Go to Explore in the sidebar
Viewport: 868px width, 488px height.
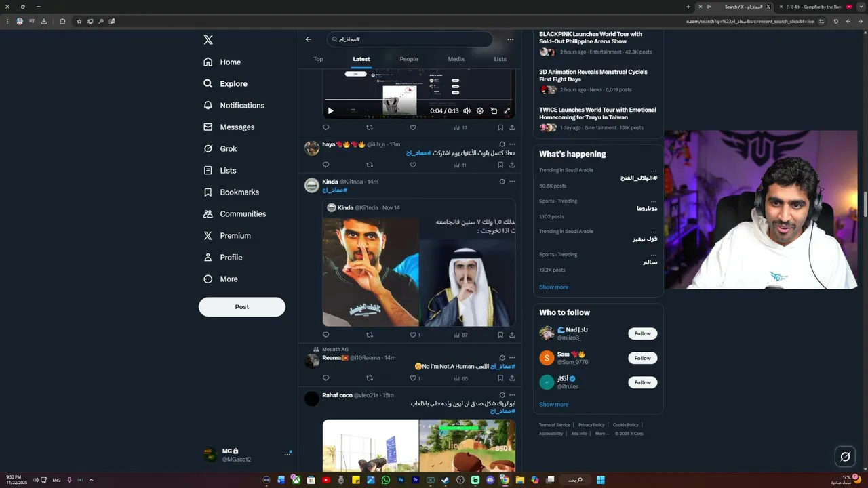coord(225,83)
